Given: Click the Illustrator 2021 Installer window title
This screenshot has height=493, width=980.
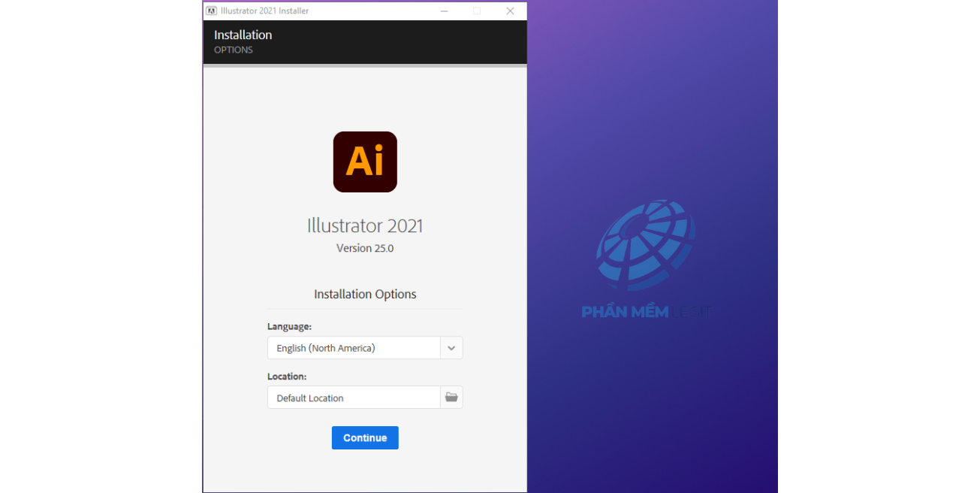Looking at the screenshot, I should (x=264, y=11).
